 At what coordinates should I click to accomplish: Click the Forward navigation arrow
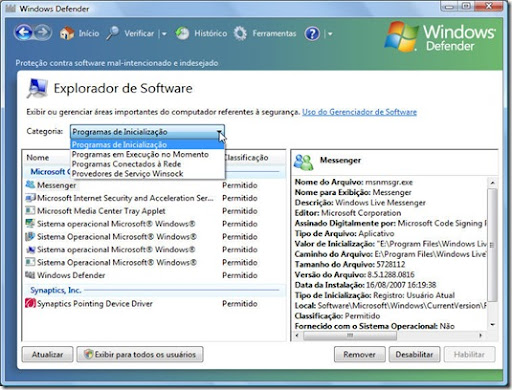coord(43,33)
